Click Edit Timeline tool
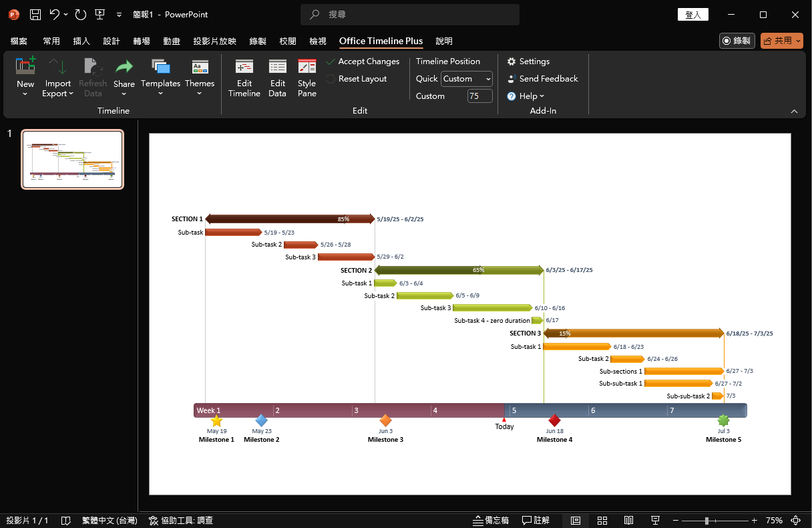 click(244, 77)
